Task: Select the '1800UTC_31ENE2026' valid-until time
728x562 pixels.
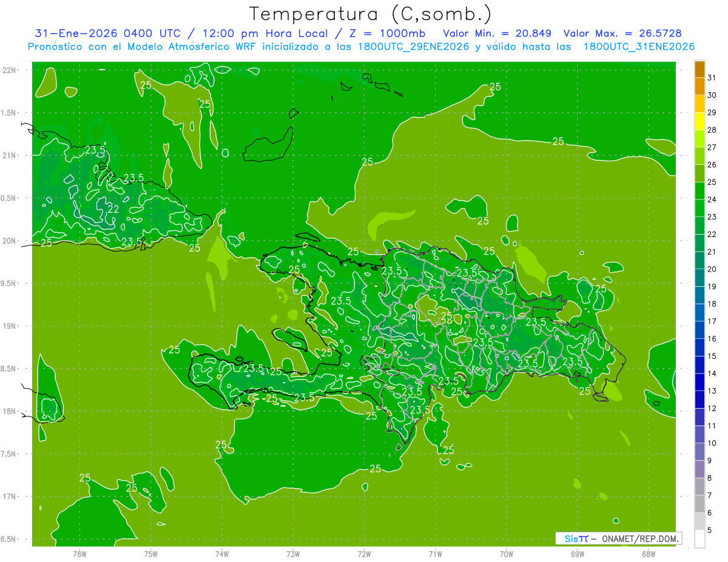Action: pos(638,47)
